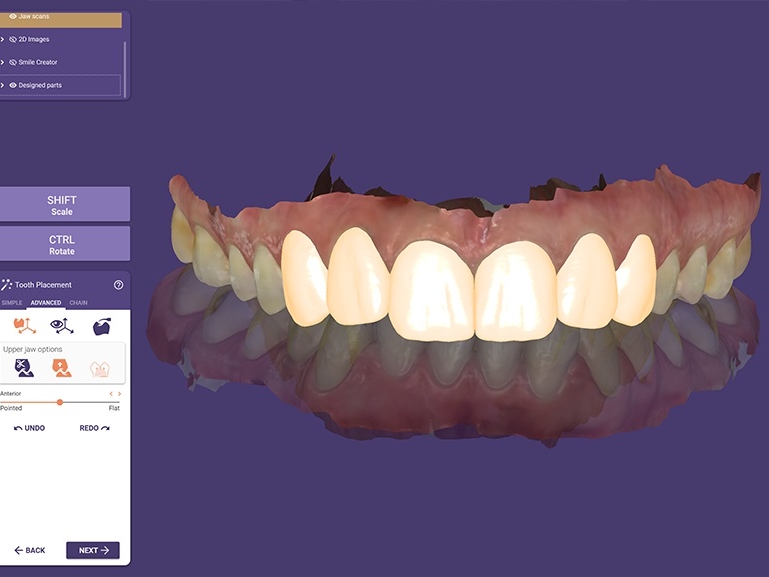Click the Anterior pointed-flat slider handle
The image size is (769, 577).
pyautogui.click(x=60, y=402)
